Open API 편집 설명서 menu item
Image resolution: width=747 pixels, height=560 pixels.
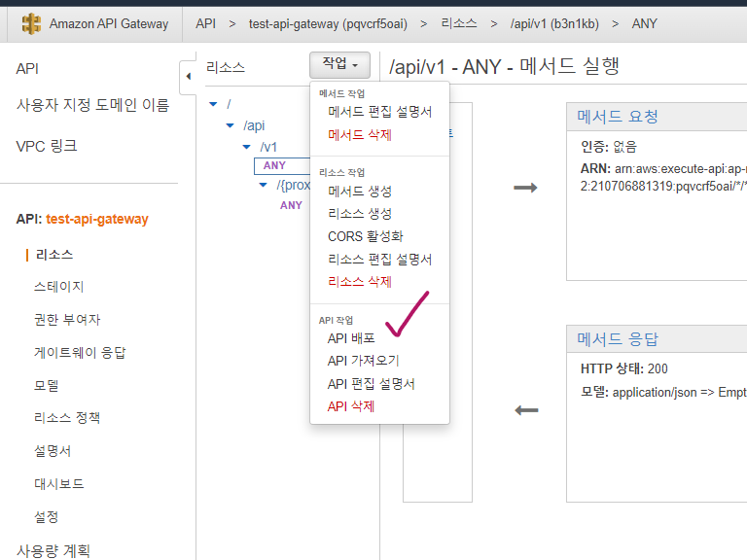click(372, 384)
